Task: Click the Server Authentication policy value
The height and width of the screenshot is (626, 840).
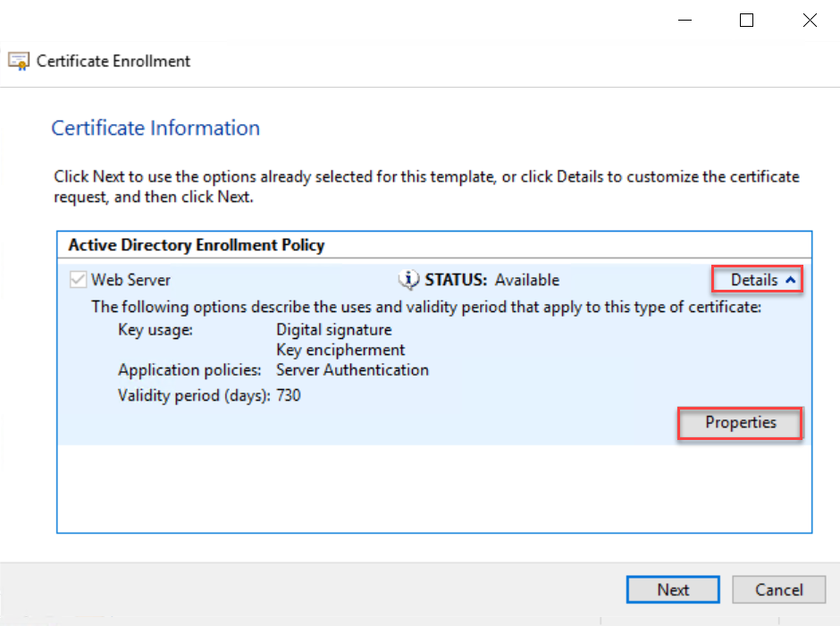Action: tap(352, 369)
